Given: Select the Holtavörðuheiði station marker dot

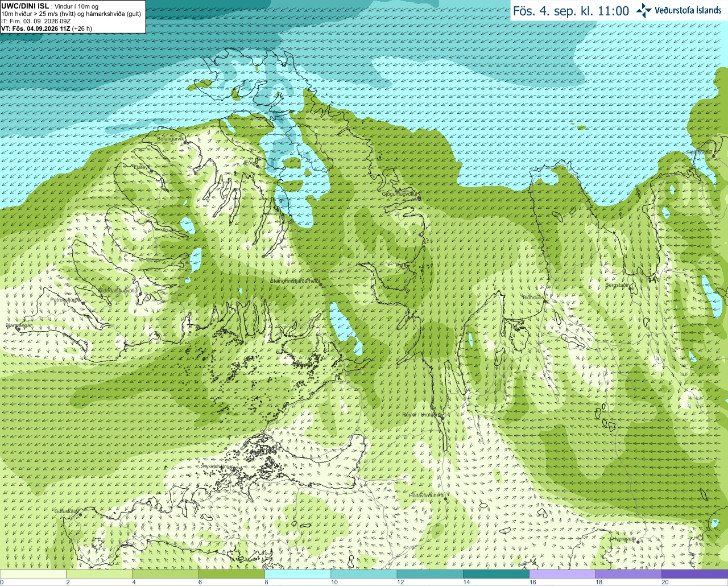Looking at the screenshot, I should tap(445, 498).
